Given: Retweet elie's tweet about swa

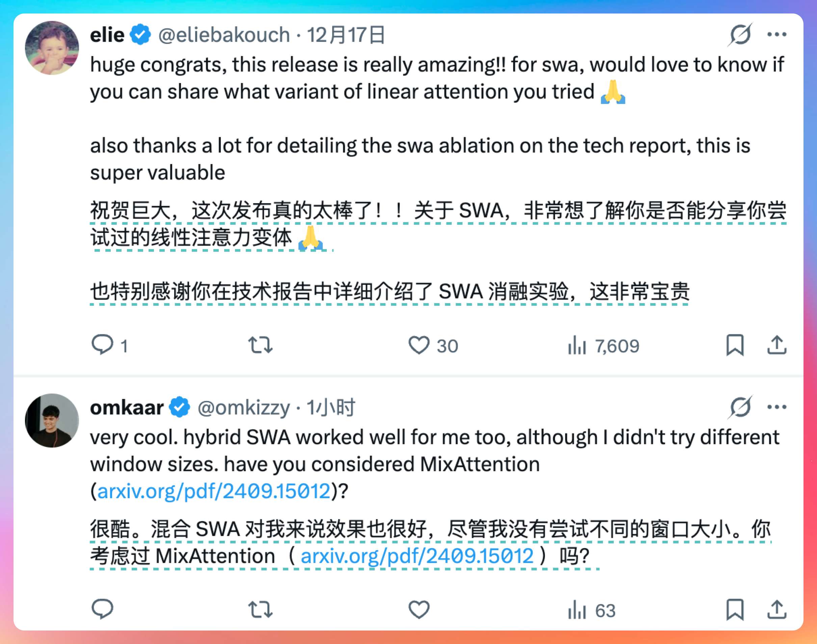Looking at the screenshot, I should tap(260, 345).
